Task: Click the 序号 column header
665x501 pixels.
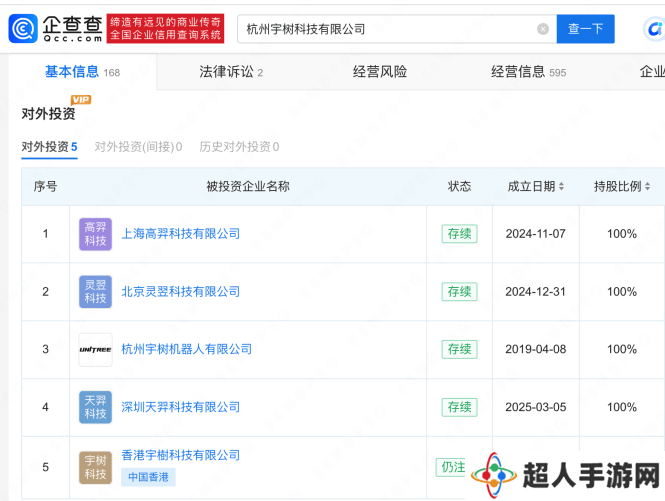Action: click(45, 186)
